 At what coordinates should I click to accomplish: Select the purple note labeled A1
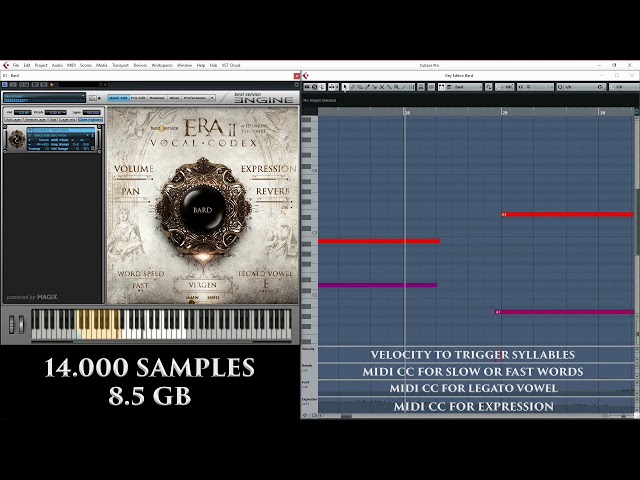(x=564, y=312)
